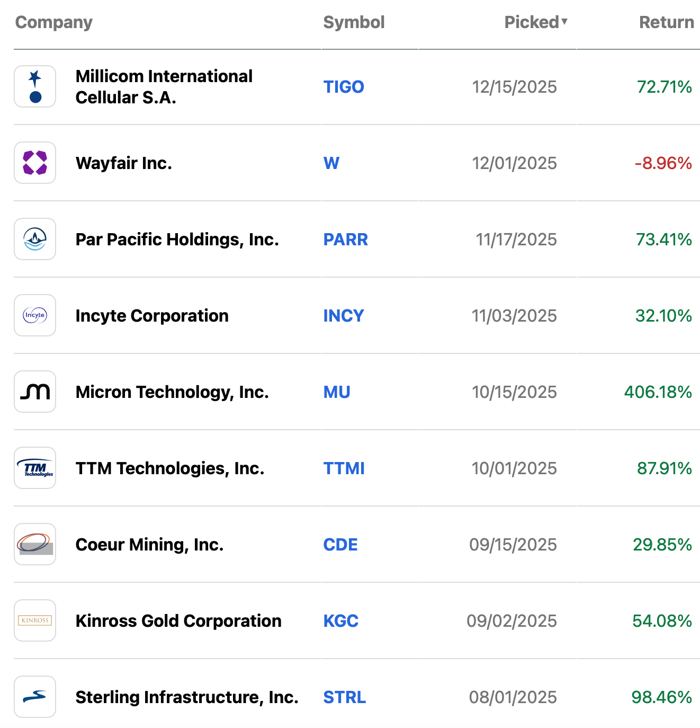Sort by the Picked column arrow
The height and width of the screenshot is (728, 700).
click(564, 22)
